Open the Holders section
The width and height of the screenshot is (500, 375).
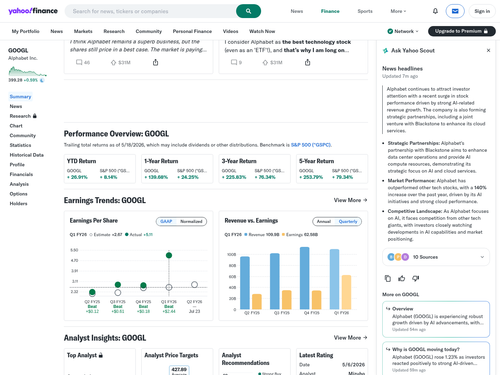coord(18,203)
